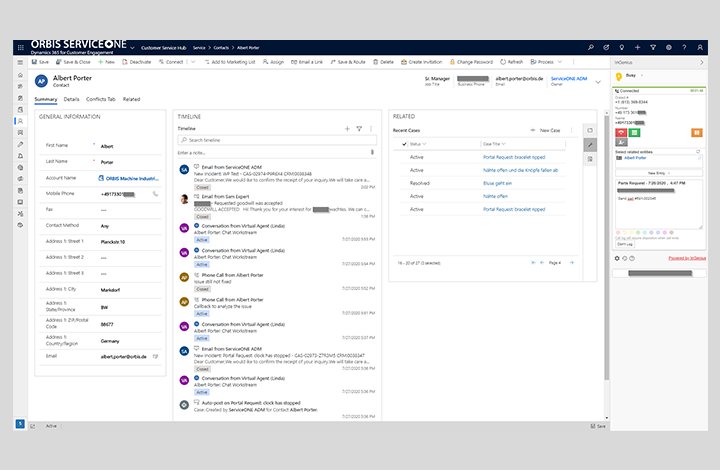Open the Blase geht ein case

[x=497, y=183]
